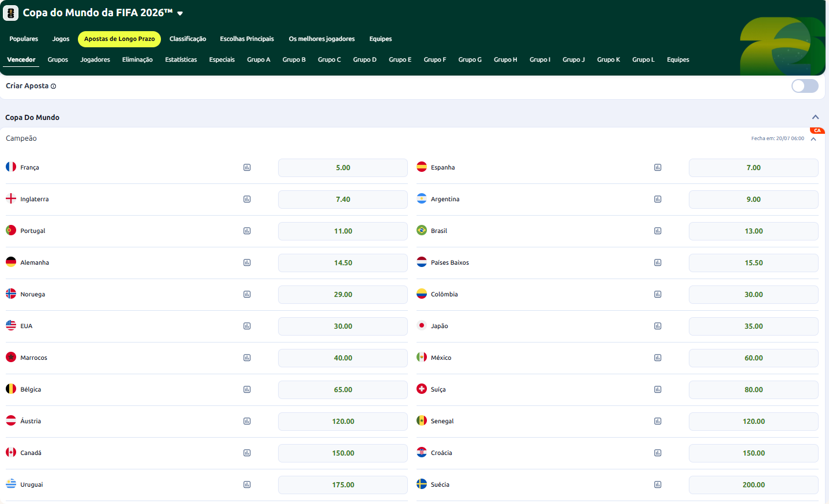This screenshot has height=504, width=829.
Task: Bet on Inglaterra at 7.40 odds
Action: [x=343, y=200]
